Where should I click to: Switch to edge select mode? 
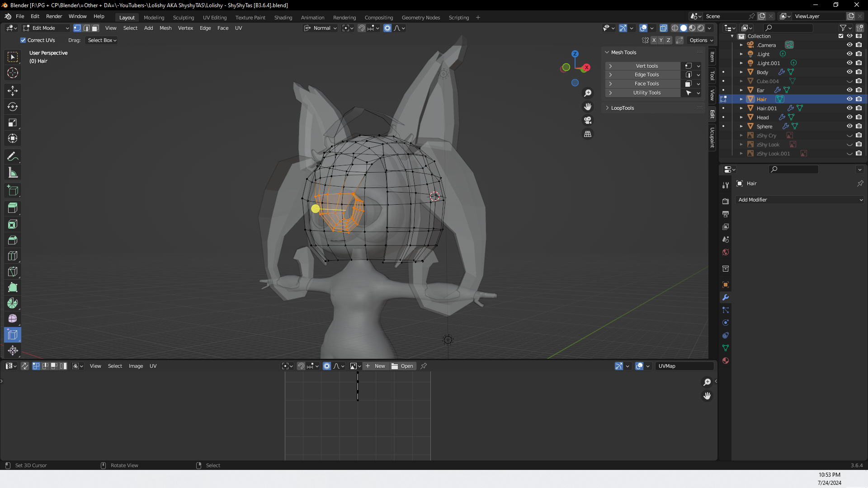tap(86, 28)
